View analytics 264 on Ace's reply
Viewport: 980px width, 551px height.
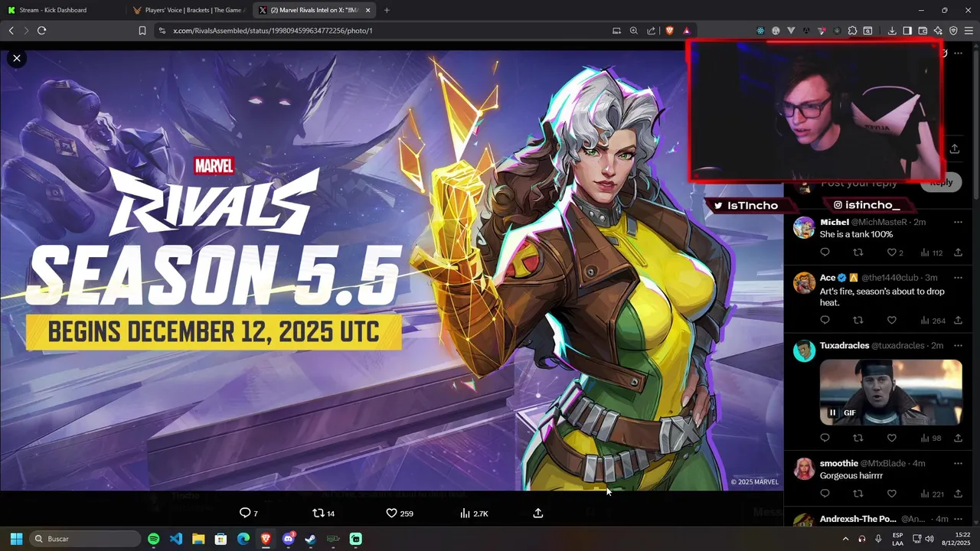pyautogui.click(x=933, y=321)
